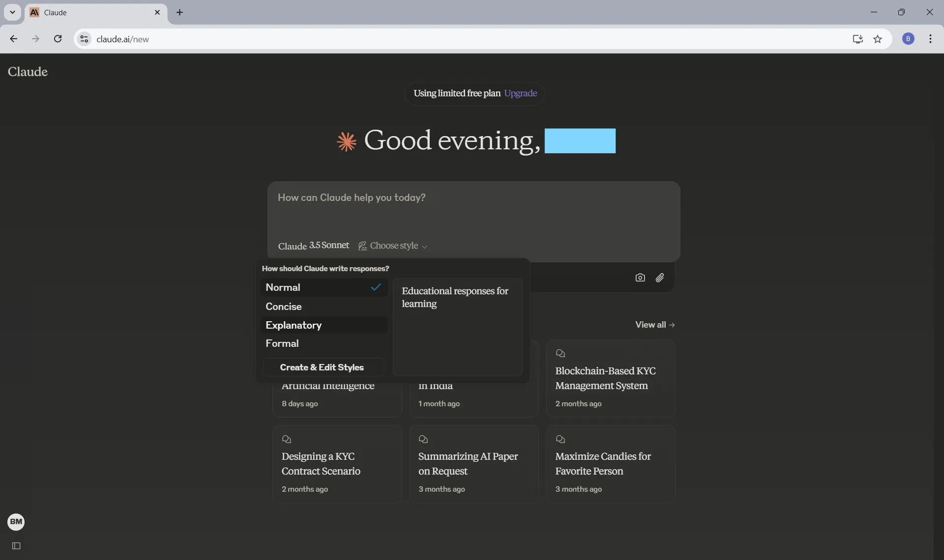
Task: Click View all recent chats link
Action: click(654, 325)
